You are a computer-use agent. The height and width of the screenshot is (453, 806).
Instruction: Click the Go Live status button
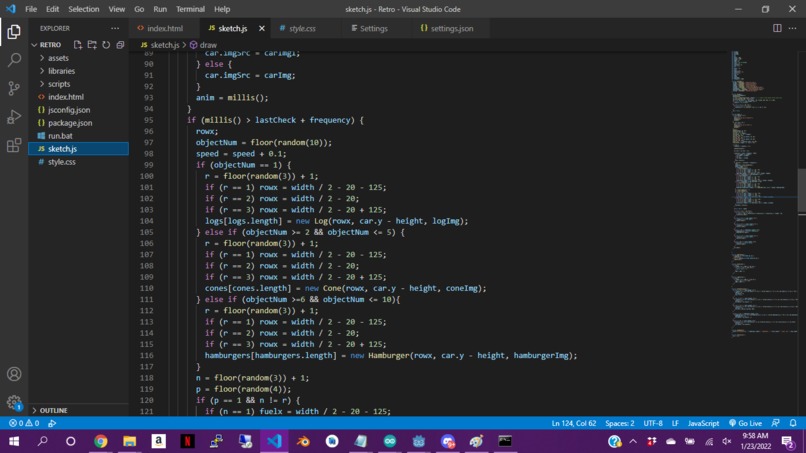(745, 423)
